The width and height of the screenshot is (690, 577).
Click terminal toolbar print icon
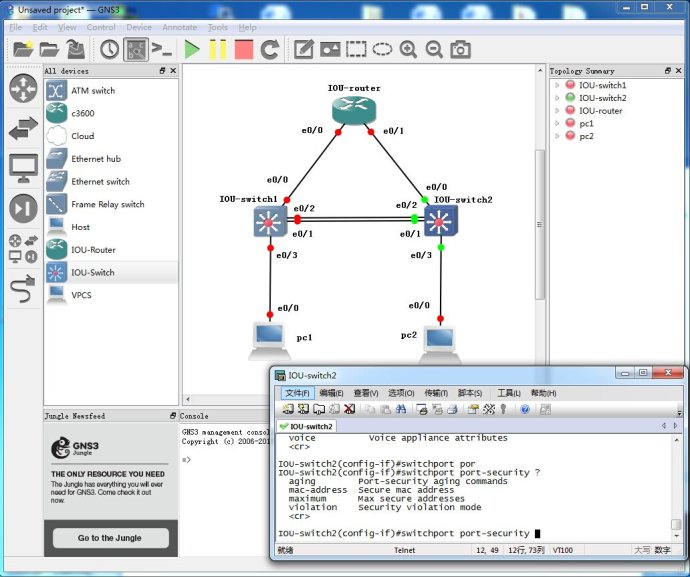pos(452,409)
